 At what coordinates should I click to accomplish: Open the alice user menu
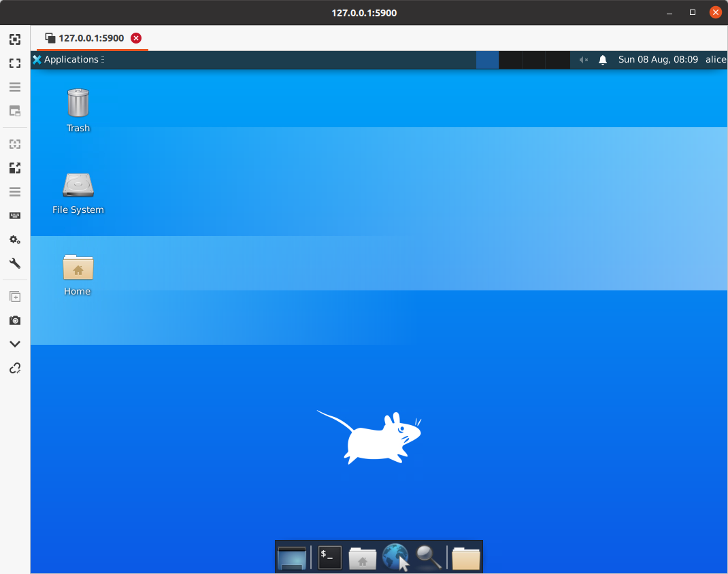point(715,60)
